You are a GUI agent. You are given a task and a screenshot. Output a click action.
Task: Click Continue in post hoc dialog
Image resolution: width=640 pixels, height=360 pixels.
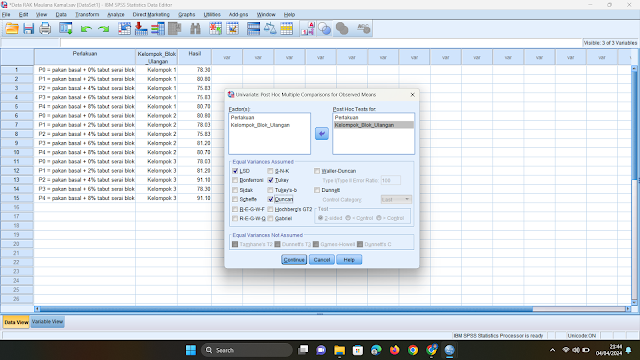click(x=294, y=260)
